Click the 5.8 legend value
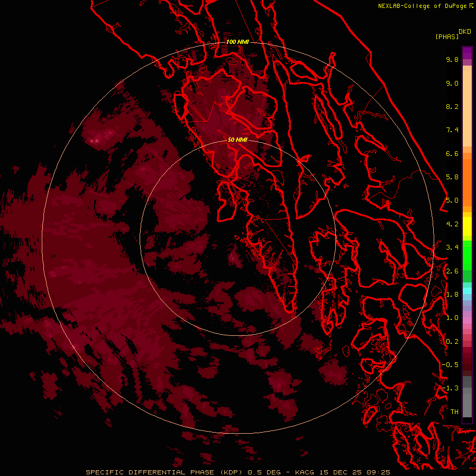The width and height of the screenshot is (476, 476). (x=452, y=177)
